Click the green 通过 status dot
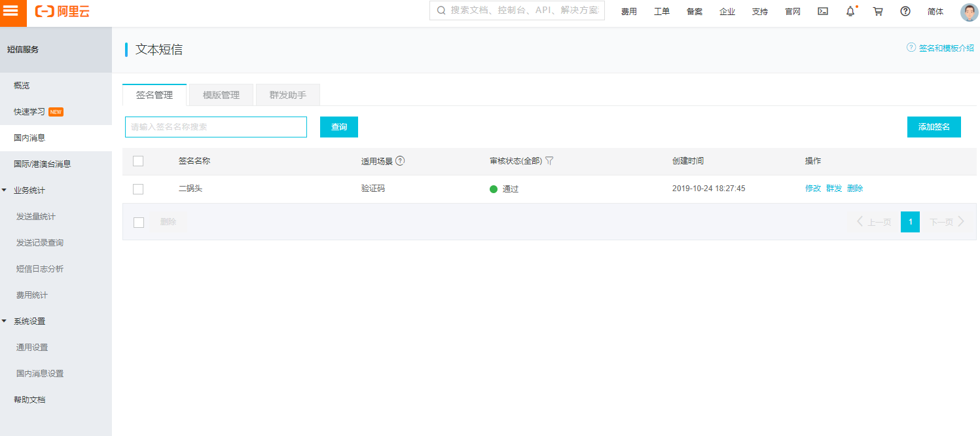 494,189
